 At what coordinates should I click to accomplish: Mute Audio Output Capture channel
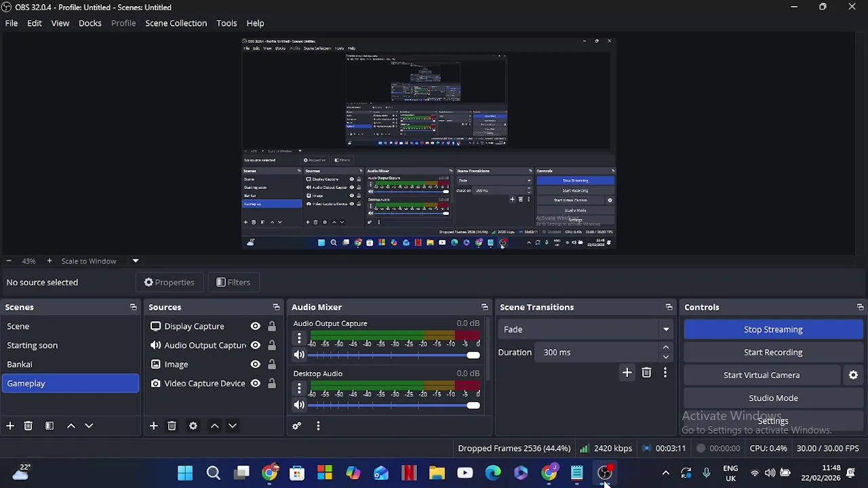tap(299, 354)
